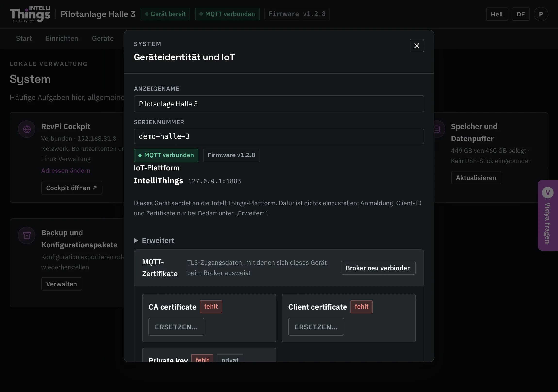Screen dimensions: 558x392
Task: Click the IoT-Plattform label
Action: [156, 168]
